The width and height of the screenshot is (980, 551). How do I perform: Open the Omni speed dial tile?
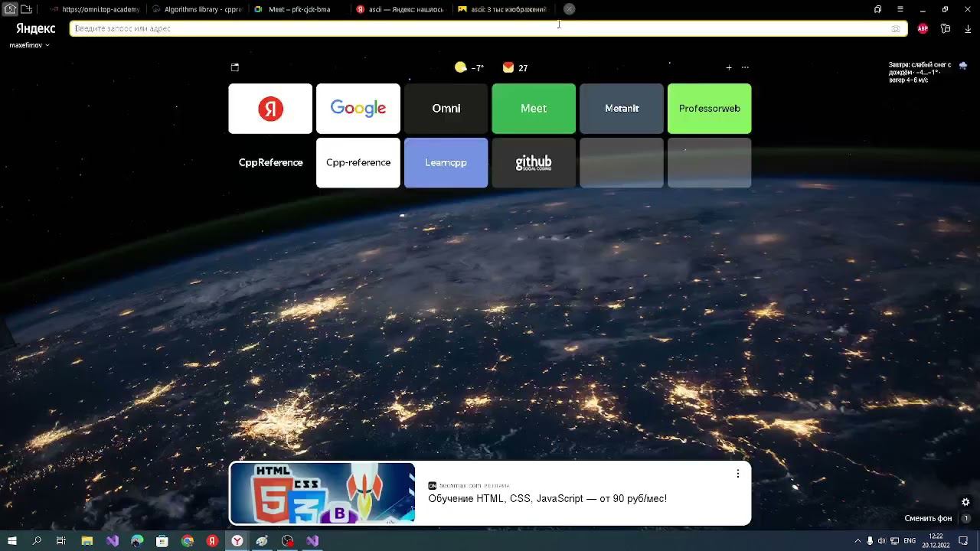(446, 109)
